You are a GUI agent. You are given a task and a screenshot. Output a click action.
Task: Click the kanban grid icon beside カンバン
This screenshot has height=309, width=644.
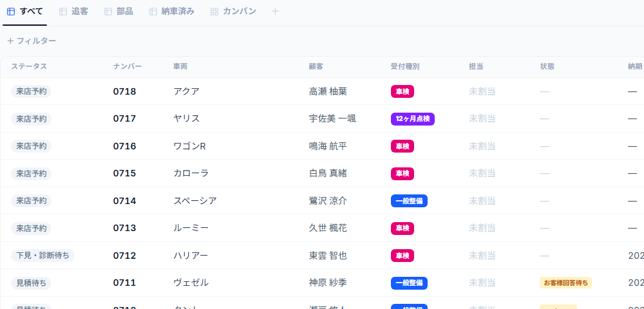click(214, 12)
